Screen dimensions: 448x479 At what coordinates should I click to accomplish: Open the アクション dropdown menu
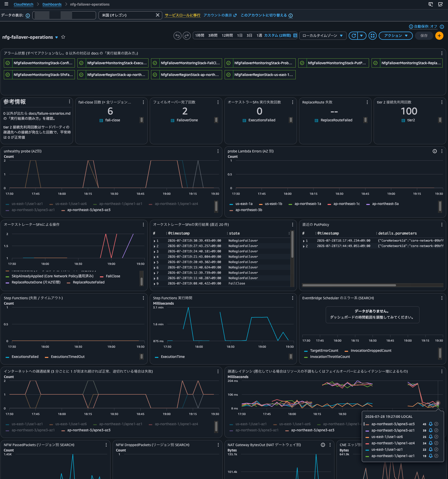pos(396,36)
